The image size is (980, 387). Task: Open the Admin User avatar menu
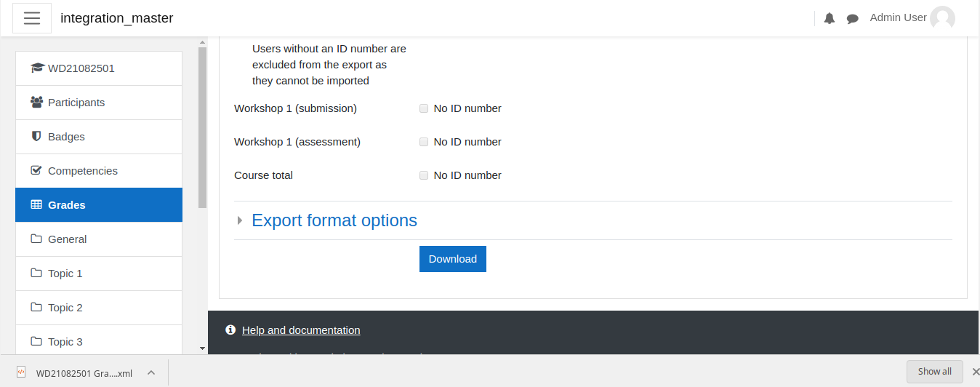pos(942,18)
